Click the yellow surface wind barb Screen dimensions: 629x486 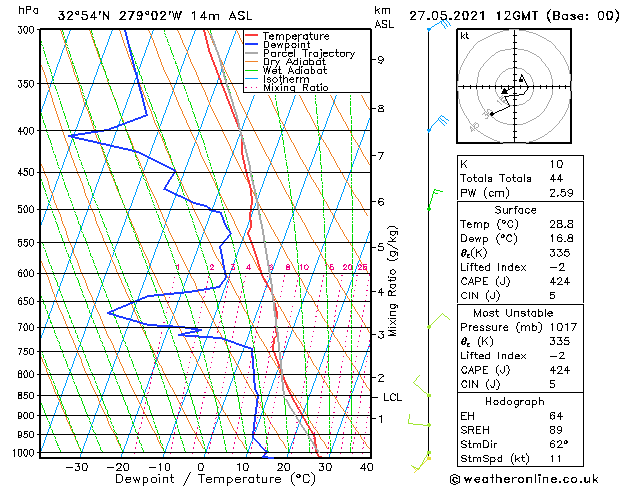pyautogui.click(x=421, y=463)
